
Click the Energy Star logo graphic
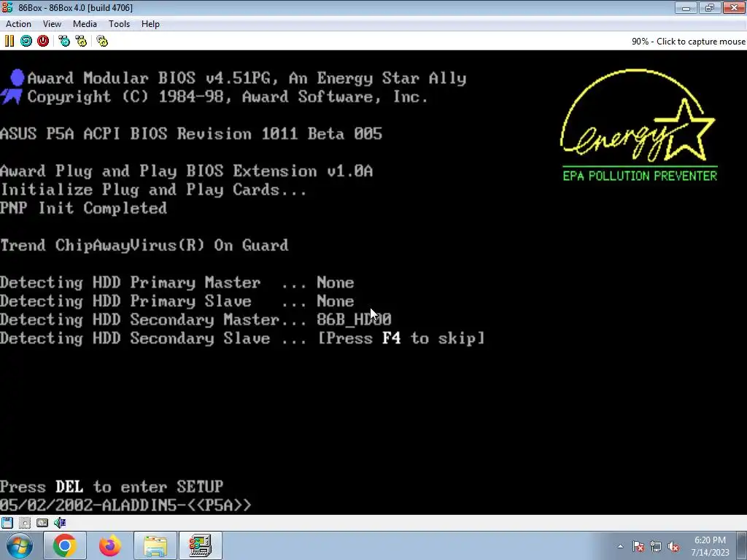pyautogui.click(x=639, y=125)
